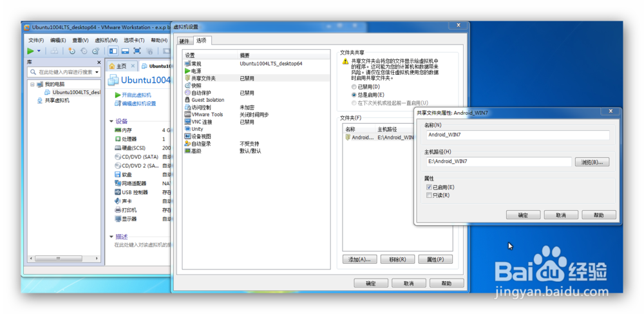
Task: Select the Android... folder row
Action: pyautogui.click(x=378, y=137)
